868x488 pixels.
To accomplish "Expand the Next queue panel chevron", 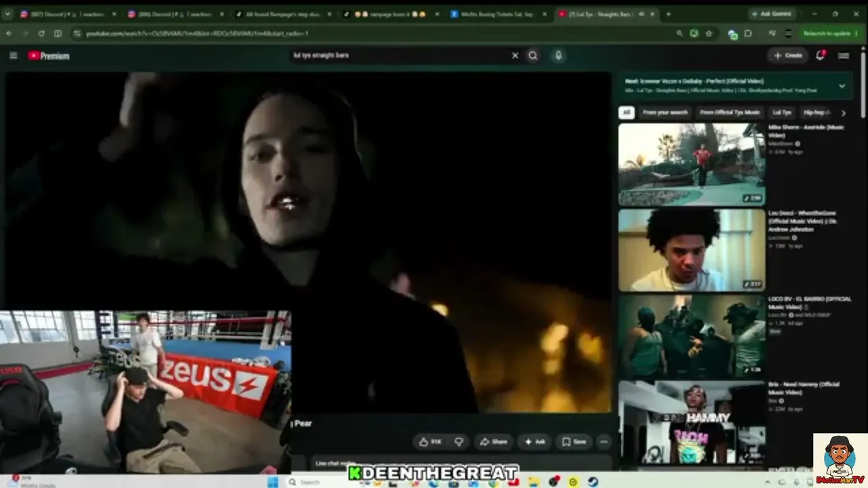I will click(842, 86).
